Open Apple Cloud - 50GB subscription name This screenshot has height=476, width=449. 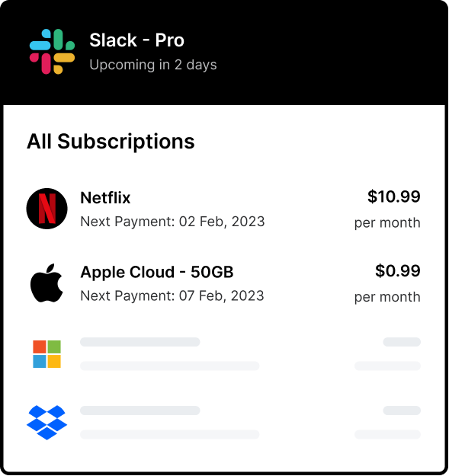[157, 272]
